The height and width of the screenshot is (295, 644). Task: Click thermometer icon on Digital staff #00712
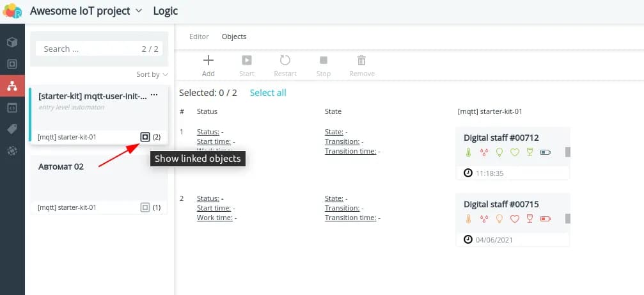tap(468, 152)
